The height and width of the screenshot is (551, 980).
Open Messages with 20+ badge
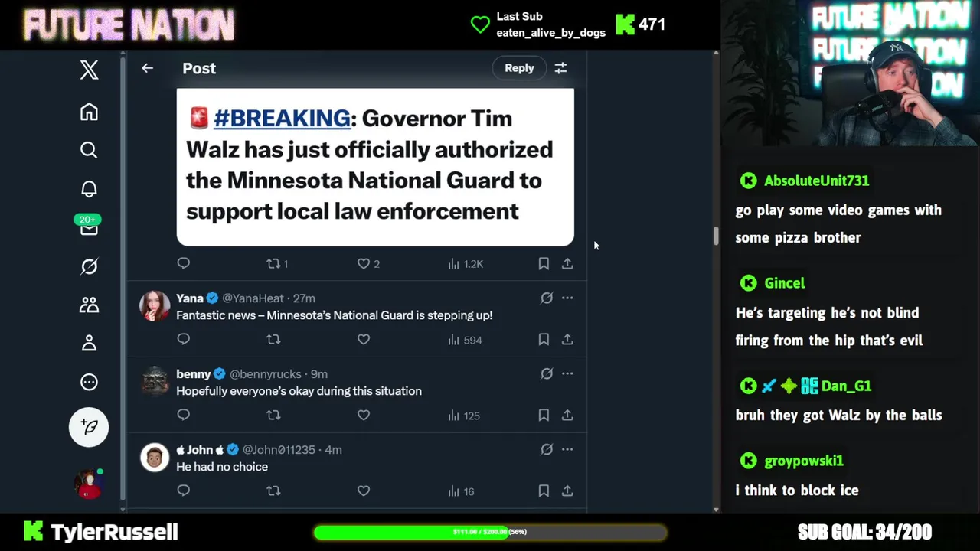tap(88, 226)
